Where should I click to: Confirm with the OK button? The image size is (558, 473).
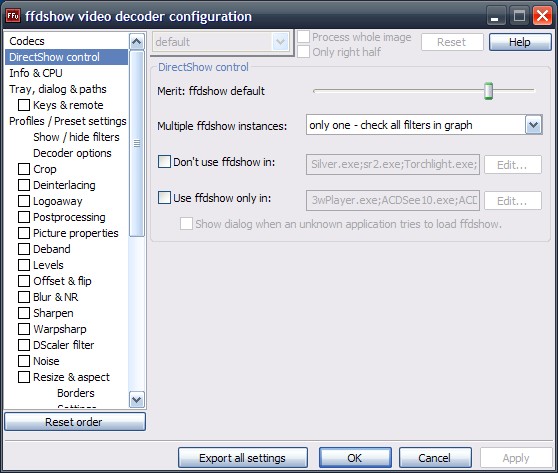point(355,458)
